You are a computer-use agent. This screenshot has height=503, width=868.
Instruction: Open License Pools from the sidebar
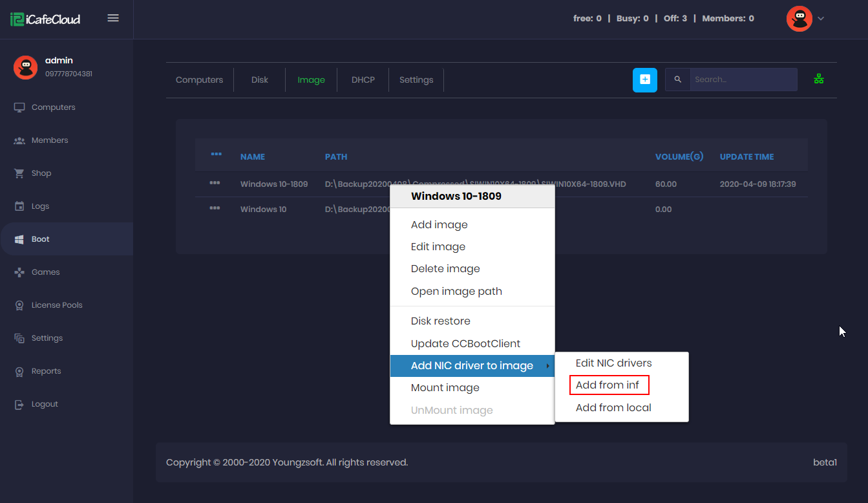pos(20,305)
